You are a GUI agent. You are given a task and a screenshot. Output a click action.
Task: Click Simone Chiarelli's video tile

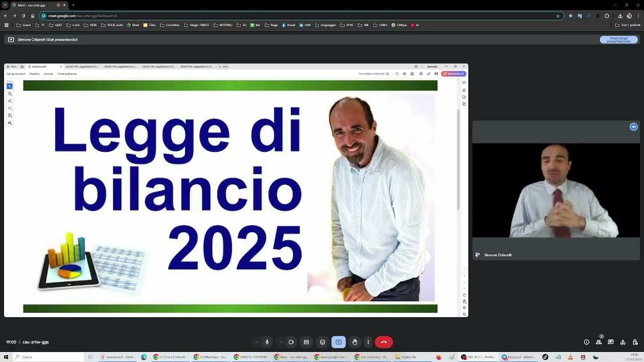[x=556, y=190]
